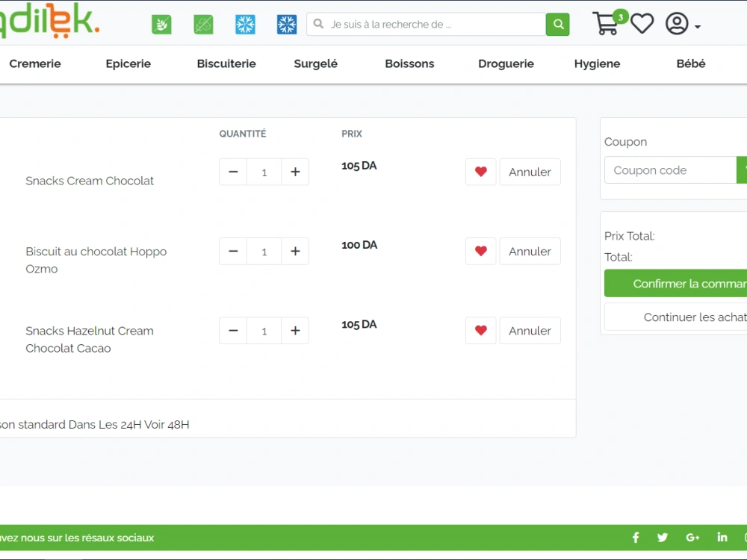
Task: Toggle the heart for Biscuit au chocolat Hoppo Ozmo
Action: coord(480,251)
